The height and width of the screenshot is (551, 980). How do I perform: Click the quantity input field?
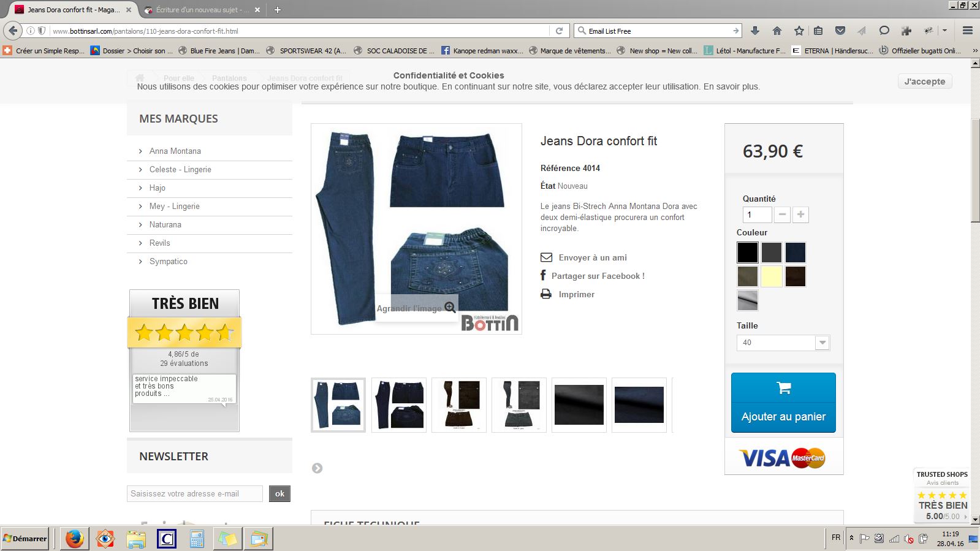pos(757,215)
